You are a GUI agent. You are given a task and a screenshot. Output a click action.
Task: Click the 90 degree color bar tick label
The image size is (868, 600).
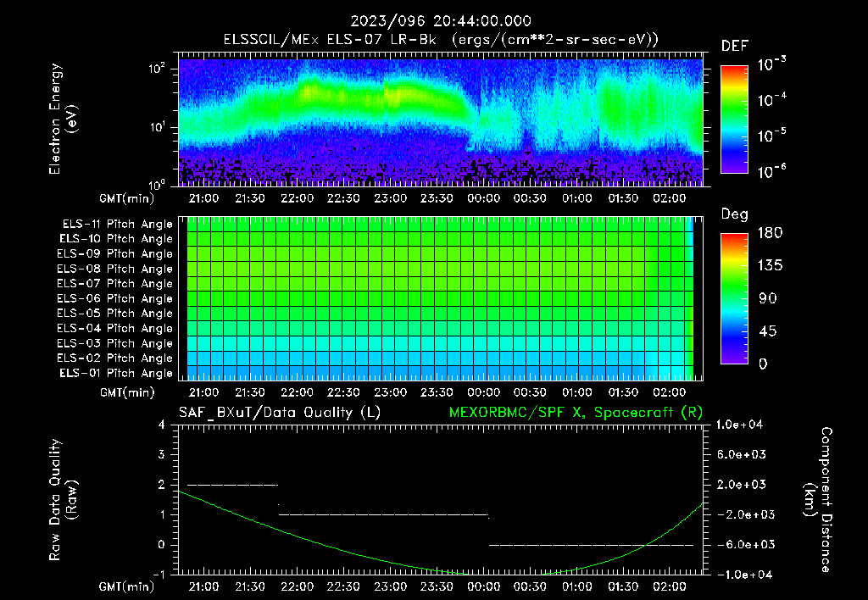click(768, 299)
